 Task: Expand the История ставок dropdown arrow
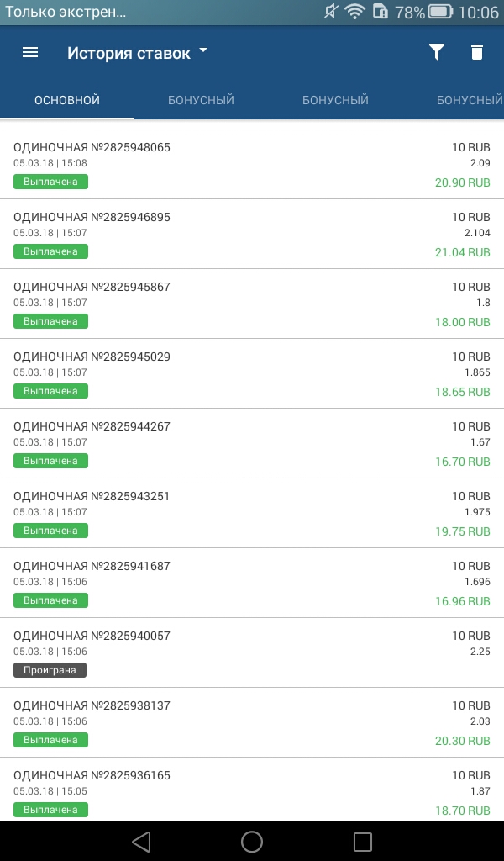pos(203,51)
